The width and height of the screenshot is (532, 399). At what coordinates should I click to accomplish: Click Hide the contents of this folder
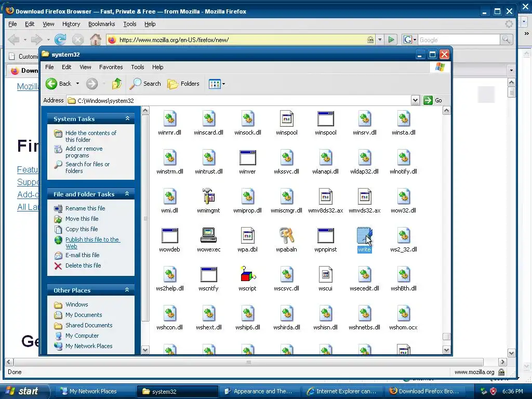(90, 136)
